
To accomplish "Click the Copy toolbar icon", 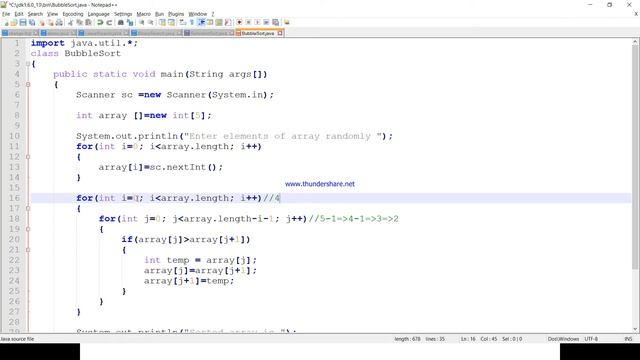I will tap(80, 22).
